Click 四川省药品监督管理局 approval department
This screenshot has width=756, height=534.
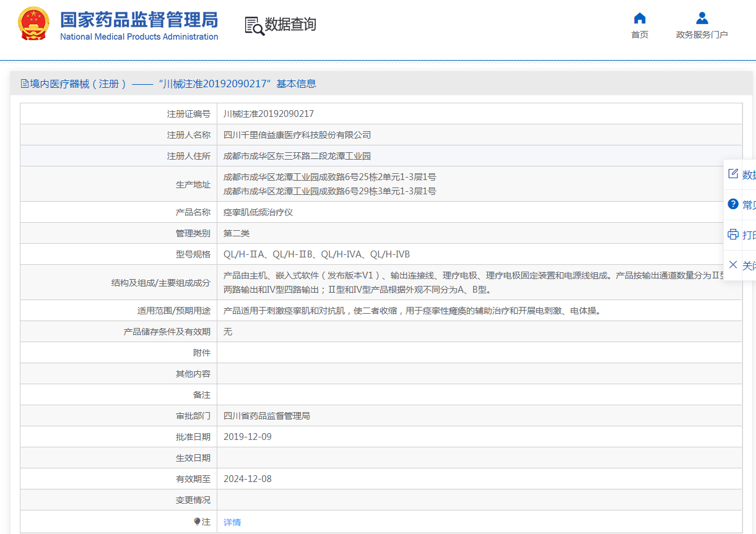(267, 416)
